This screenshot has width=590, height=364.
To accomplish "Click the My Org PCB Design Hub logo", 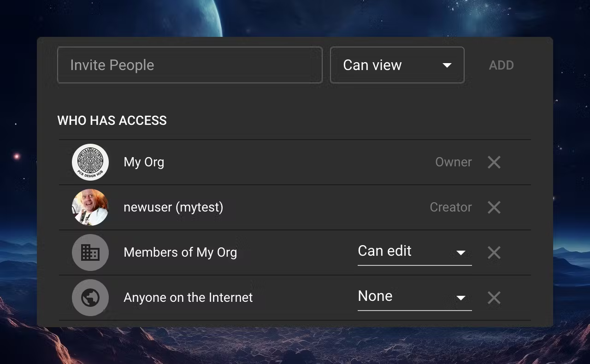I will (90, 162).
